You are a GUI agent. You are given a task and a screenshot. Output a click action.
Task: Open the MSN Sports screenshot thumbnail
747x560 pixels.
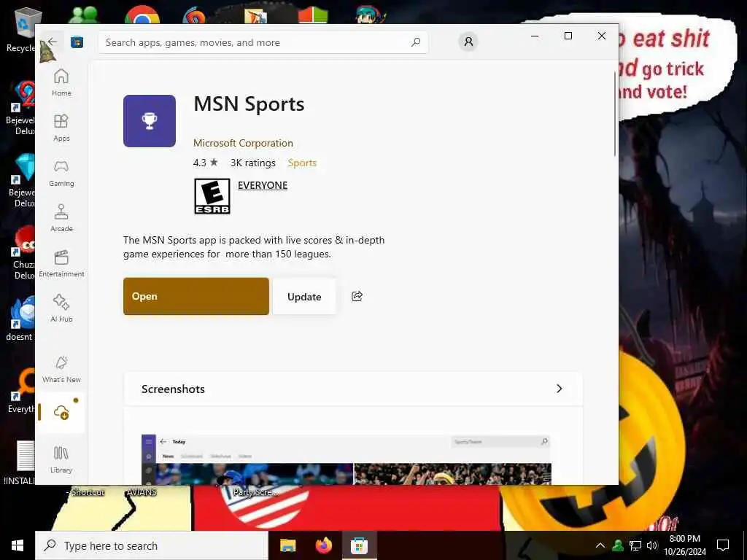click(347, 459)
